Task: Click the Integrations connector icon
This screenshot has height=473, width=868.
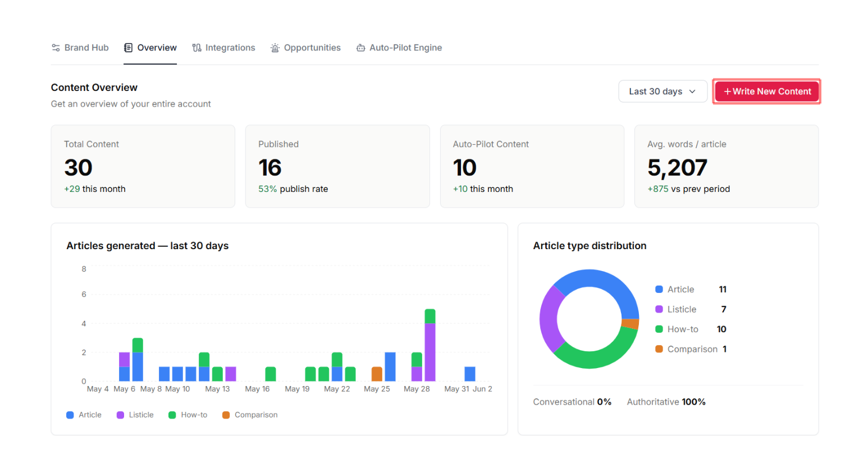Action: pyautogui.click(x=197, y=48)
